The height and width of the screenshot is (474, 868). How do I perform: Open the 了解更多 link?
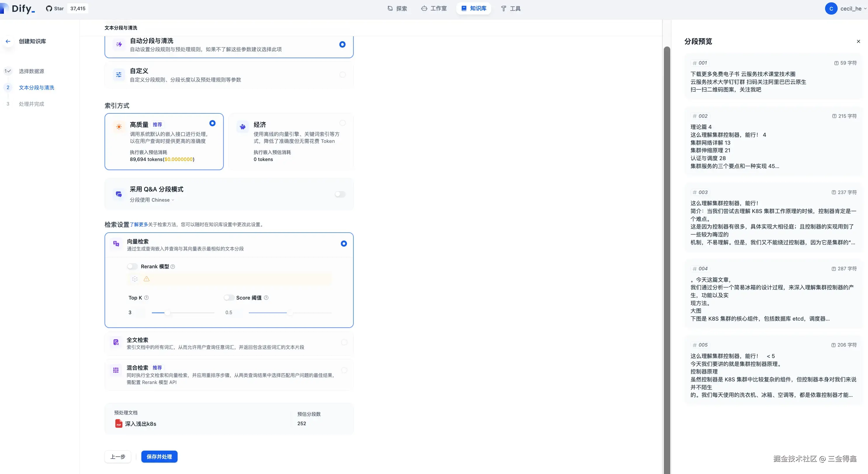pyautogui.click(x=139, y=224)
